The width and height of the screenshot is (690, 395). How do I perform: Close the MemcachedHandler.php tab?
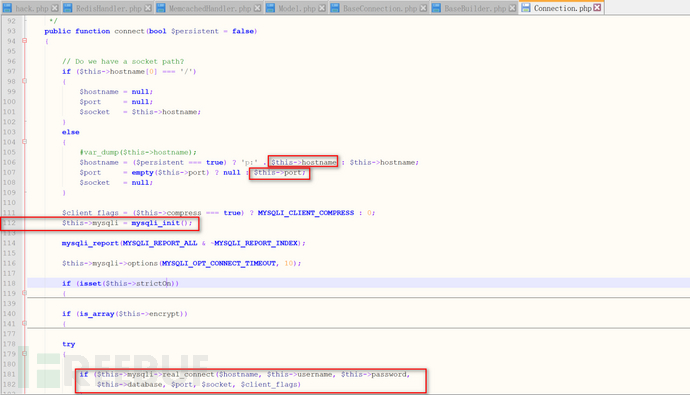257,8
